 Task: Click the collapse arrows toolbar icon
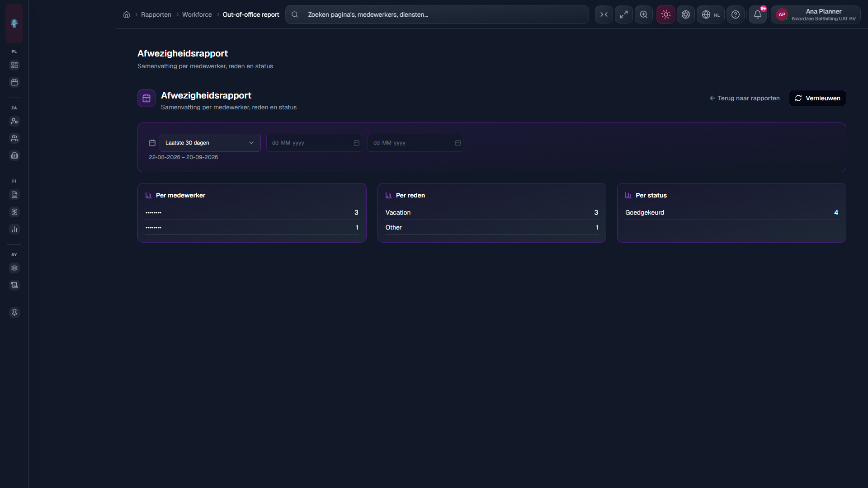coord(604,14)
